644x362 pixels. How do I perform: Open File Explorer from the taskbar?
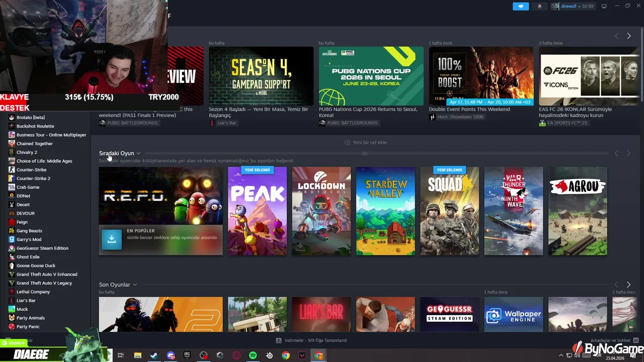coord(137,355)
